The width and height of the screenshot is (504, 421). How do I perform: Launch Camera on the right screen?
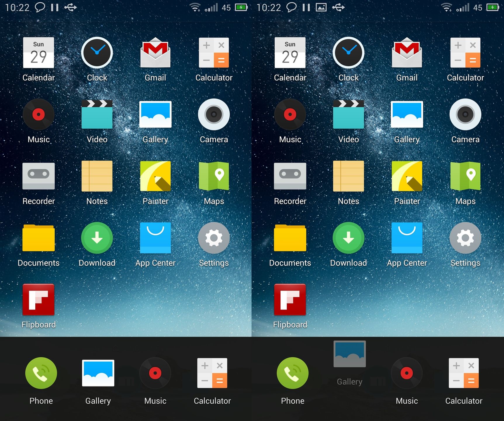(465, 114)
